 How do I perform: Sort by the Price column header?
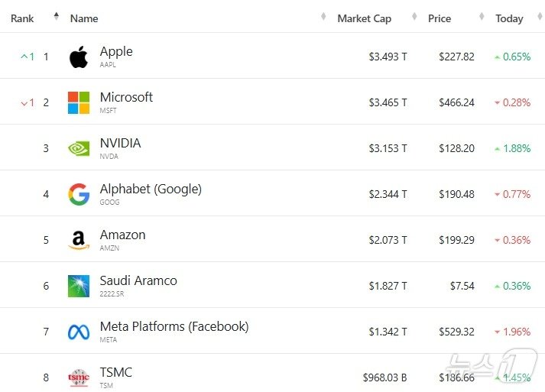(440, 18)
